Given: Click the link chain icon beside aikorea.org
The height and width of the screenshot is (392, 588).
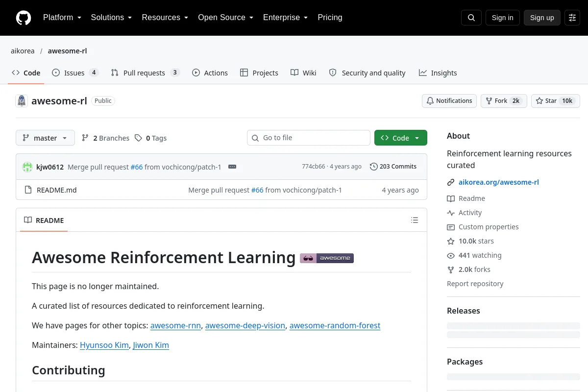Looking at the screenshot, I should [x=451, y=182].
